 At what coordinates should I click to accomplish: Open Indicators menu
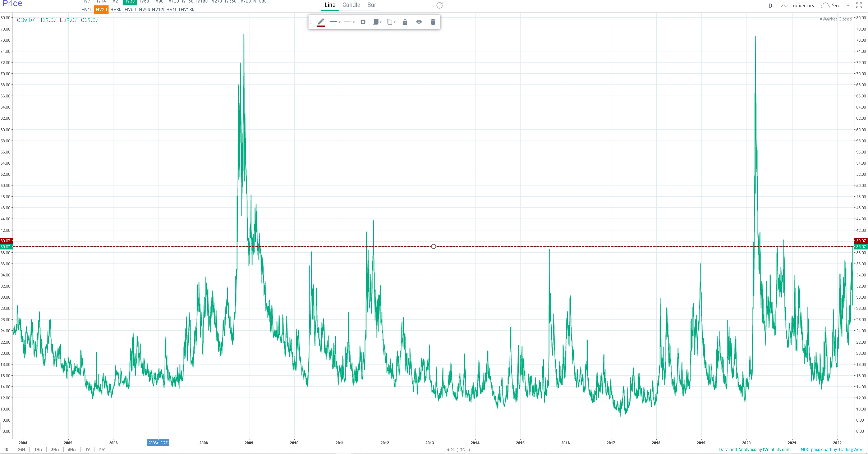tap(798, 5)
